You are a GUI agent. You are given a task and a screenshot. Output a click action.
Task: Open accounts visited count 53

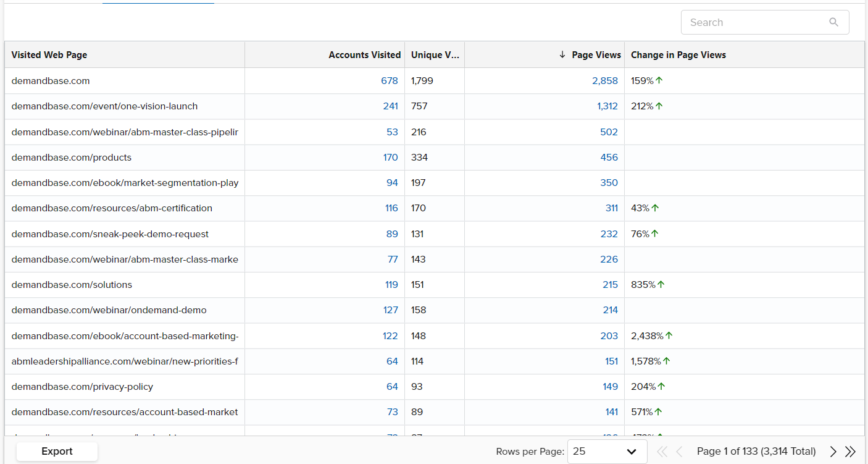click(392, 132)
